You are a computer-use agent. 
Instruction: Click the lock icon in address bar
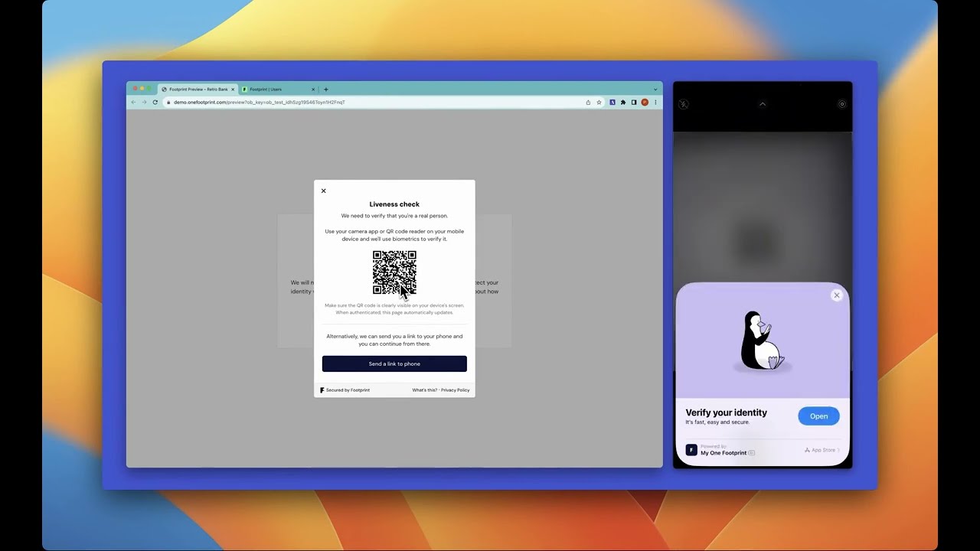click(x=168, y=102)
